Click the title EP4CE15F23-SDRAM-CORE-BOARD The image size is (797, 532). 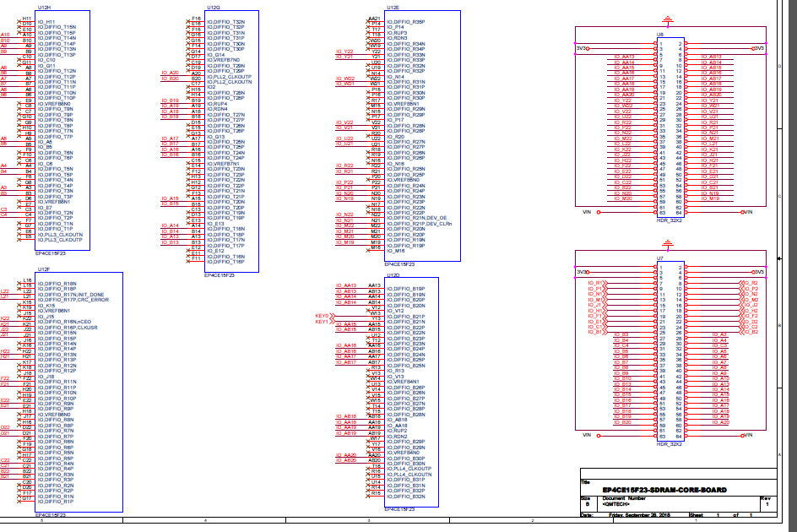coord(664,490)
